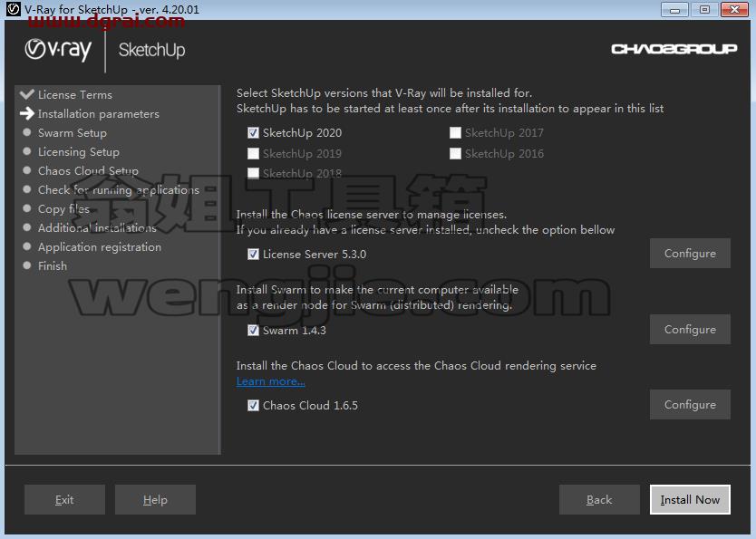This screenshot has height=539, width=756.
Task: Click the V-Ray logo in header
Action: [58, 50]
